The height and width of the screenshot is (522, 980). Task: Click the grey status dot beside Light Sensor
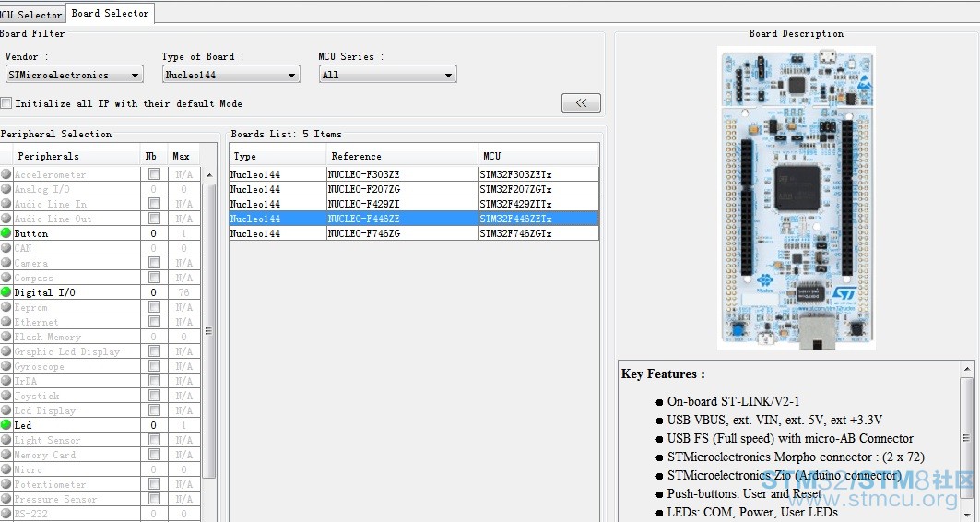coord(6,440)
